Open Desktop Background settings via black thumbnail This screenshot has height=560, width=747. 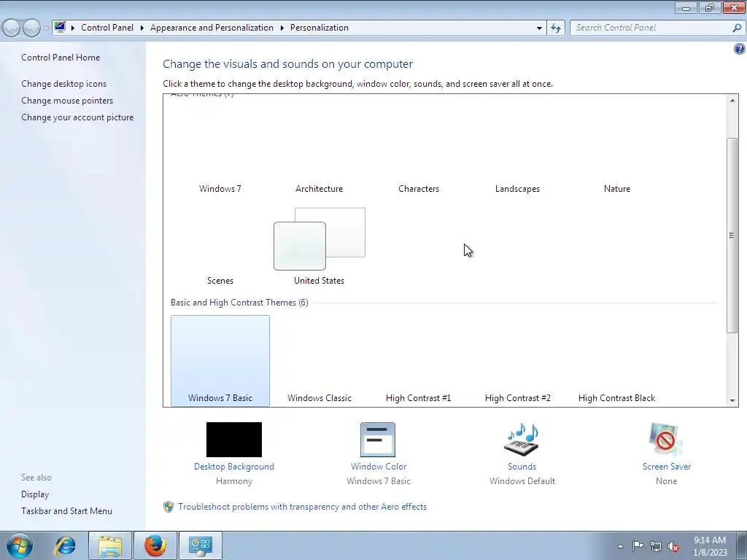[x=234, y=439]
